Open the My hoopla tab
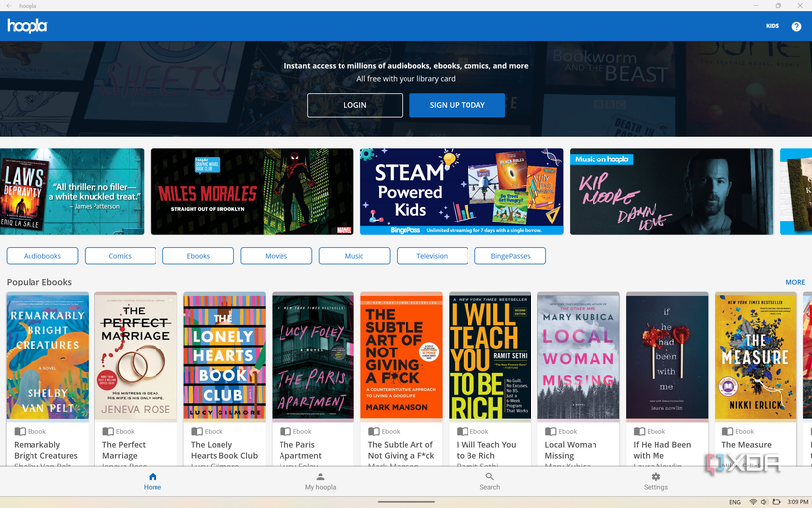812x508 pixels. coord(320,481)
